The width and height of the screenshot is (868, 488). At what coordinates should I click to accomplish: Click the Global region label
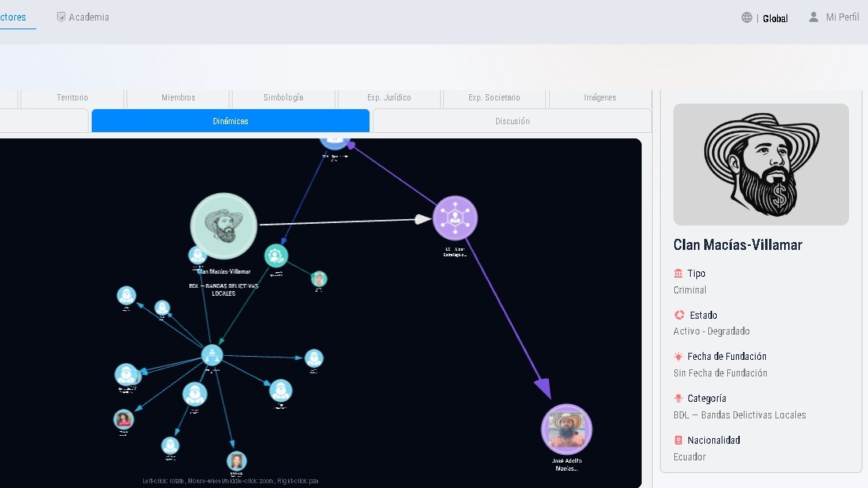[x=775, y=18]
